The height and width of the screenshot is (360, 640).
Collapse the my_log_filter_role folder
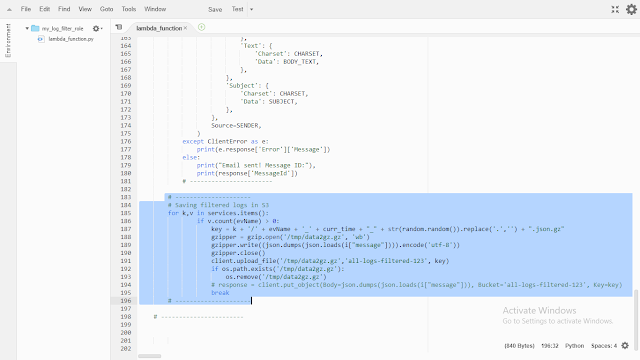pos(27,28)
